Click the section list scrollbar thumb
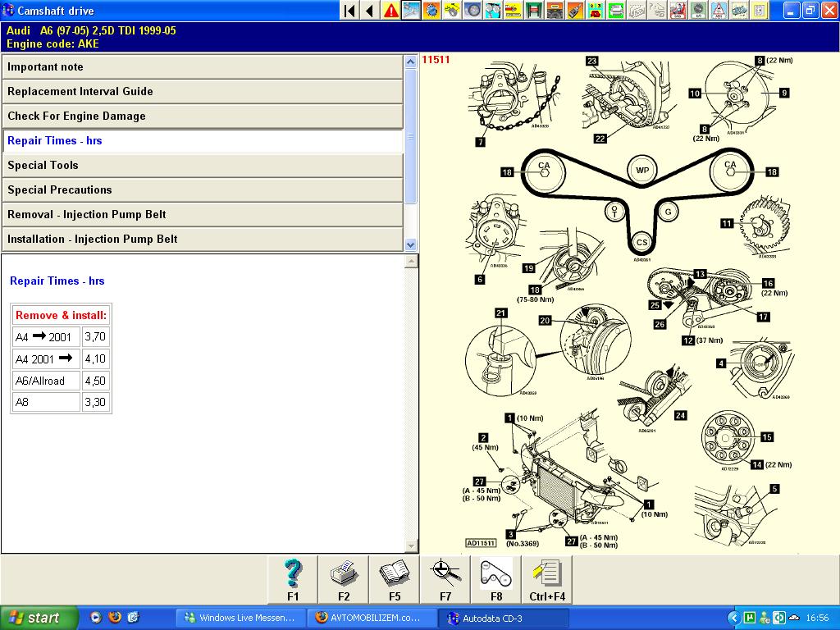 tap(410, 136)
